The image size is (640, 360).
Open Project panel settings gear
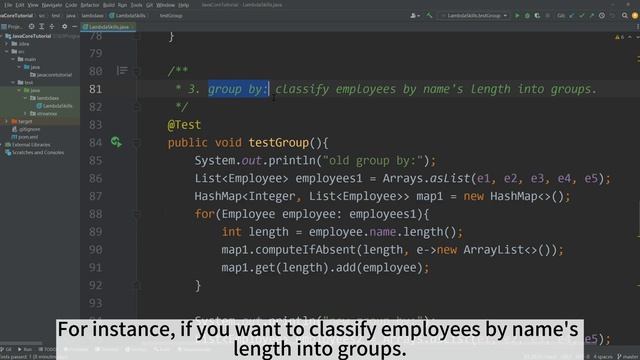click(64, 27)
